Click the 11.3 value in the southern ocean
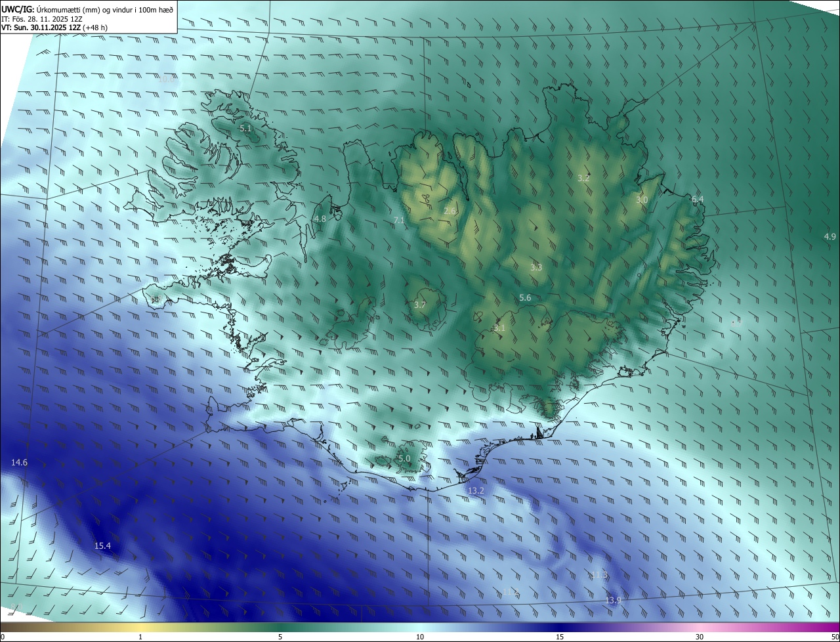 click(600, 575)
